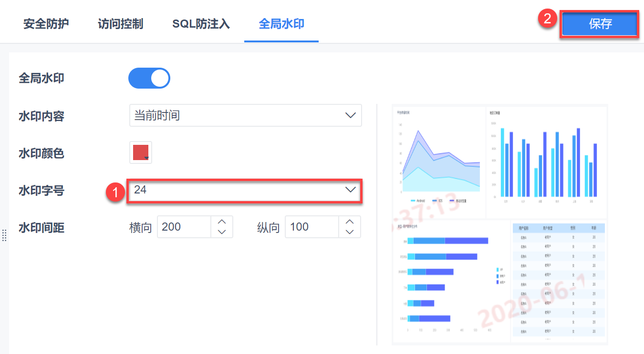Image resolution: width=644 pixels, height=354 pixels.
Task: Click the chevron on 水印内容 select
Action: [351, 115]
